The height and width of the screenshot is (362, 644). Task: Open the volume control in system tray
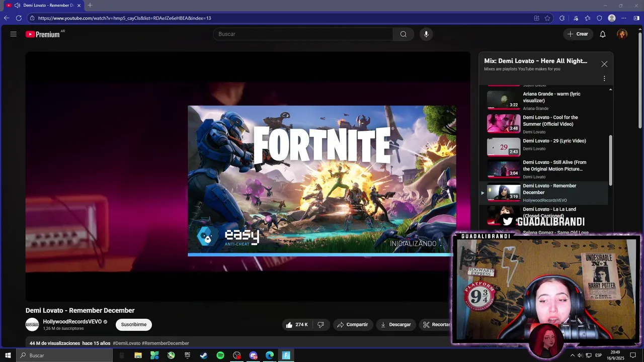coord(580,355)
